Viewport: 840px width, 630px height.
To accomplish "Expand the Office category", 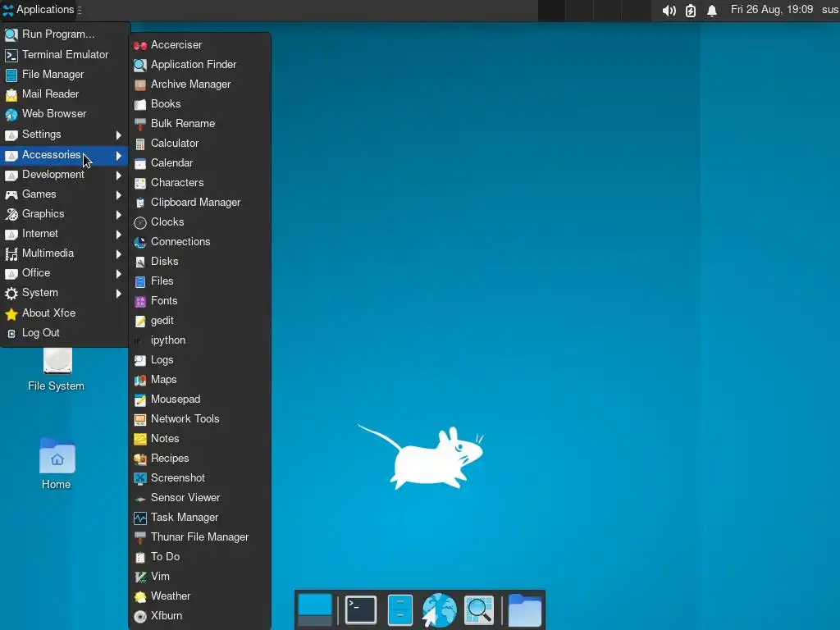I will click(x=64, y=273).
